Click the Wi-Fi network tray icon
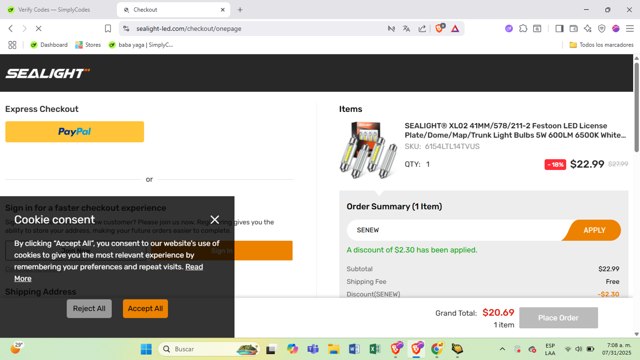Viewport: 640px width, 360px height. pos(568,349)
